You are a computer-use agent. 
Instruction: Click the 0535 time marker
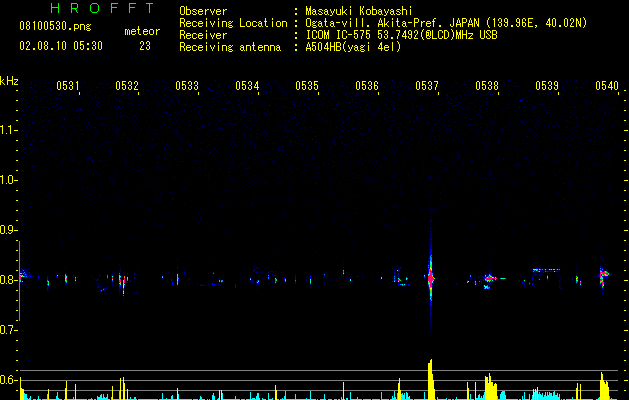point(307,86)
